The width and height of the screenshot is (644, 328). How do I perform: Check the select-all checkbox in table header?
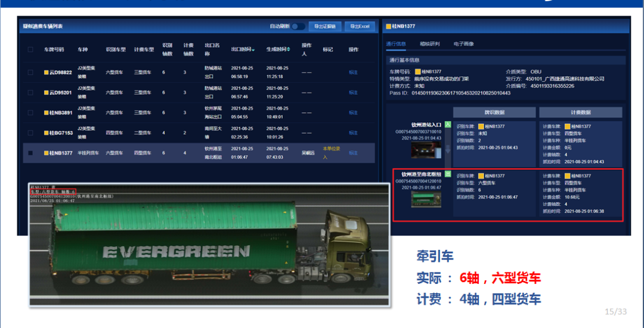tap(30, 49)
